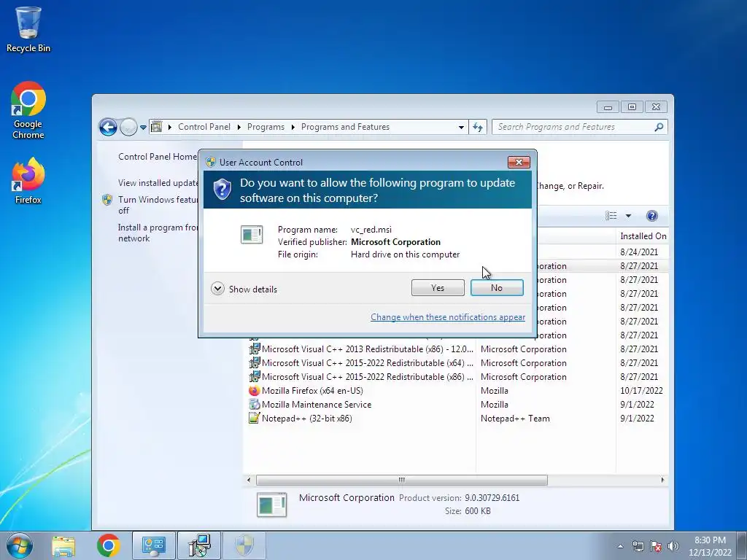
Task: Go back in Control Panel window
Action: [108, 127]
